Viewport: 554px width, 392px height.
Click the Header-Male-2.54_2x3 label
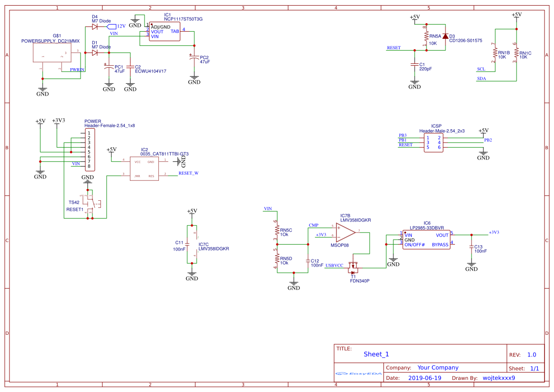click(442, 131)
